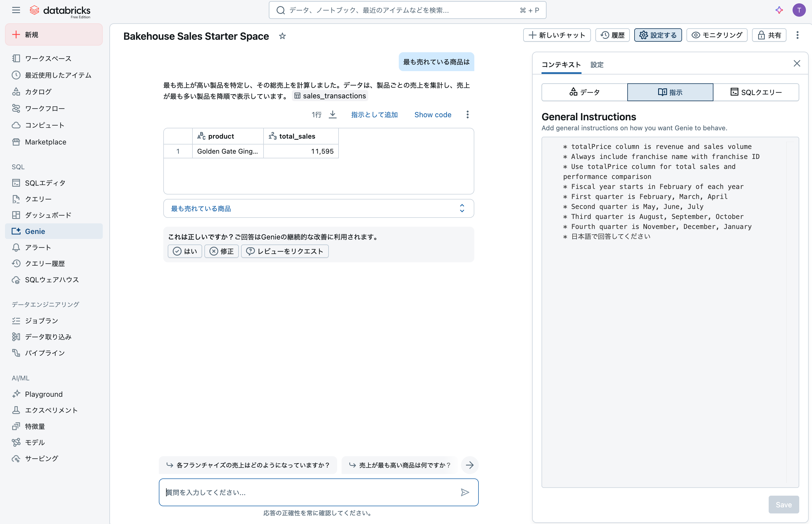Open the Databricks Assistant sparkle icon
812x524 pixels.
[x=779, y=10]
